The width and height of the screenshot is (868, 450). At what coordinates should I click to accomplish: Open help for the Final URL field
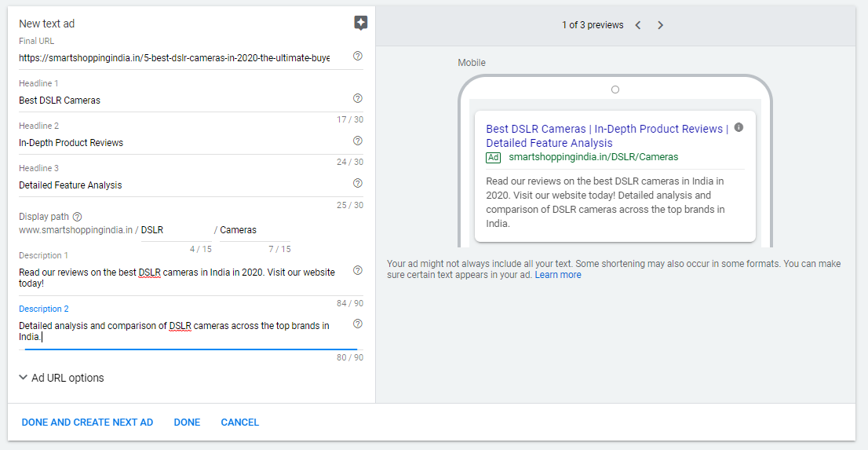coord(358,57)
